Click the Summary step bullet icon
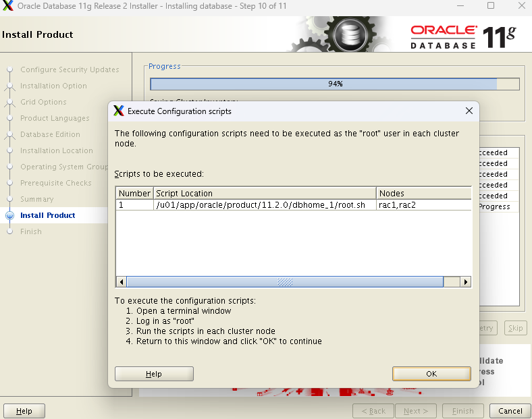532x419 pixels. (x=10, y=199)
